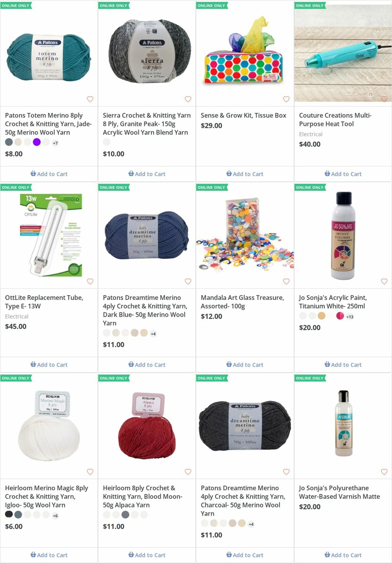Save Jo Sonja's Acrylic Paint to wishlist
This screenshot has width=392, height=563.
[x=384, y=281]
